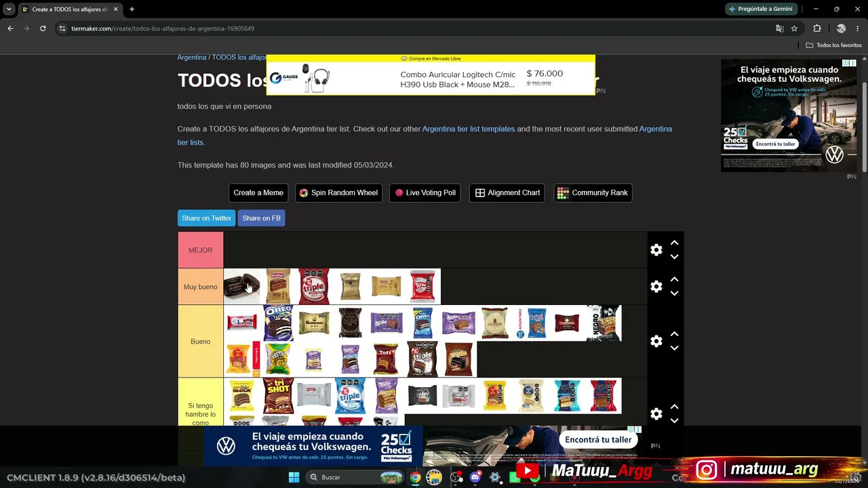Open settings gear for Muy bueno tier
The image size is (868, 488).
(x=656, y=287)
